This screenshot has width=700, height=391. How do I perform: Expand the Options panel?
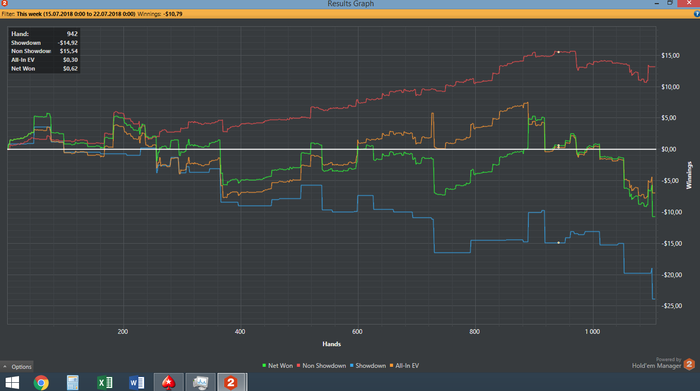pyautogui.click(x=17, y=366)
